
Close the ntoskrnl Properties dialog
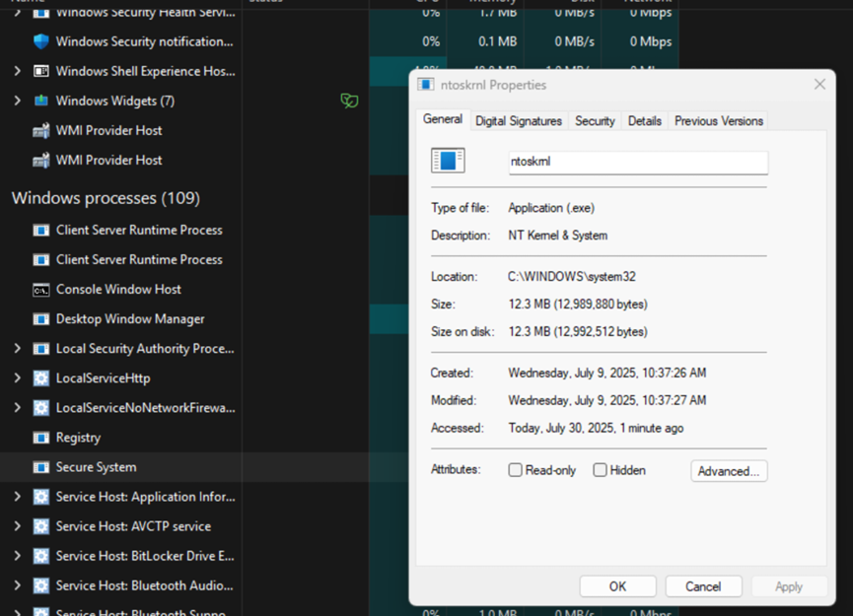point(819,85)
